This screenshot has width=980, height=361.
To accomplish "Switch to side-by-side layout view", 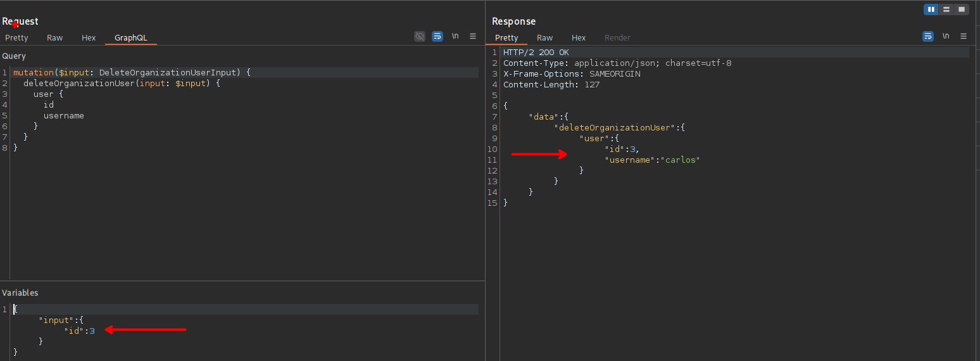I will click(x=931, y=9).
